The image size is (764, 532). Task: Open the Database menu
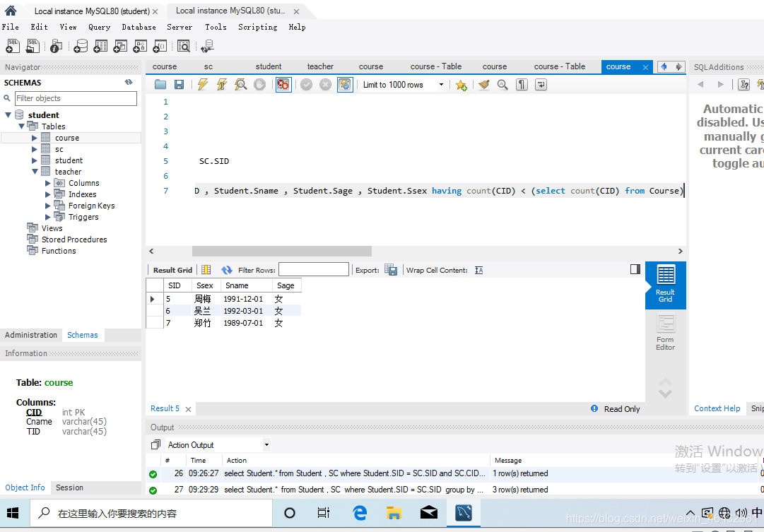click(x=139, y=27)
